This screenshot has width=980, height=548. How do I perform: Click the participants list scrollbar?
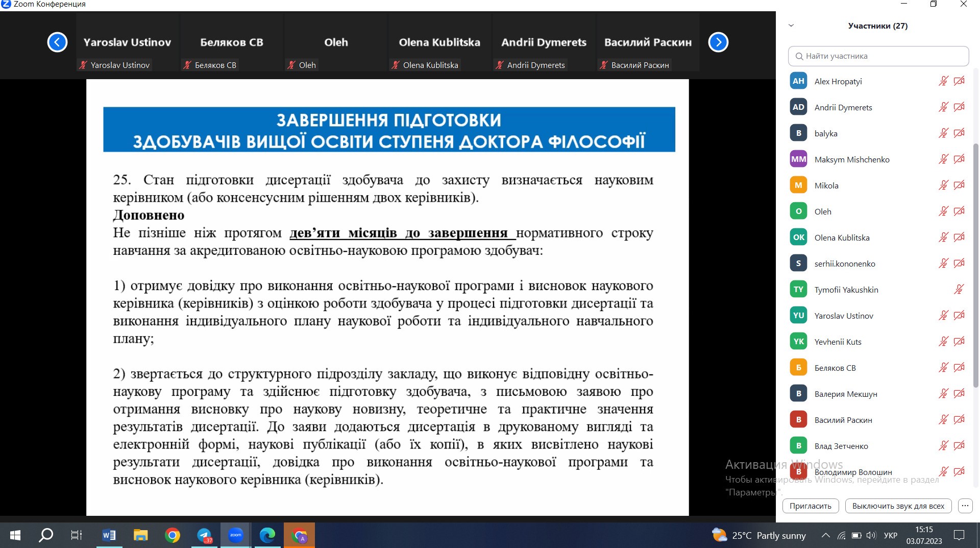(976, 266)
